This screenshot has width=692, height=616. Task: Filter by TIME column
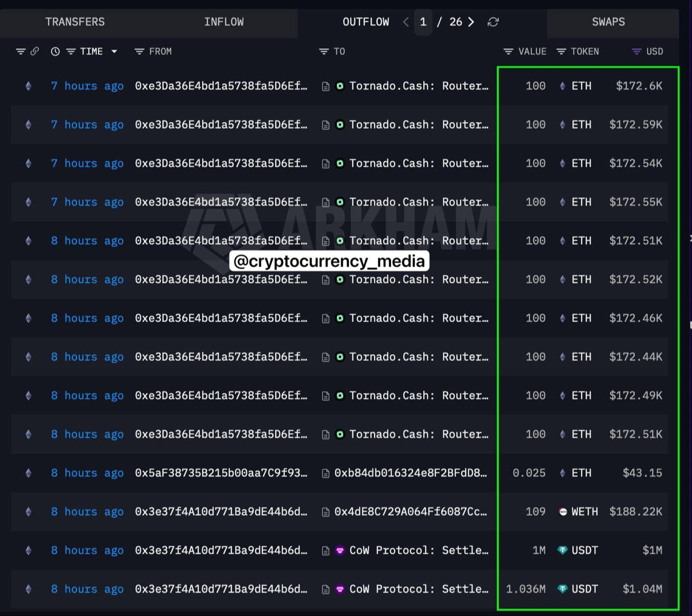pos(71,51)
